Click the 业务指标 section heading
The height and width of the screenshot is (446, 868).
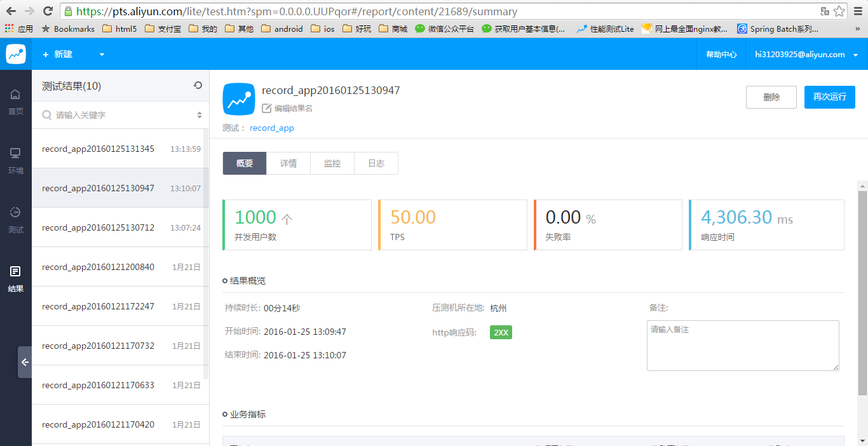(248, 414)
